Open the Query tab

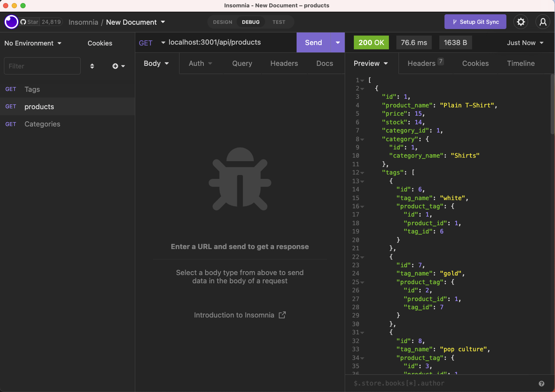(x=242, y=63)
